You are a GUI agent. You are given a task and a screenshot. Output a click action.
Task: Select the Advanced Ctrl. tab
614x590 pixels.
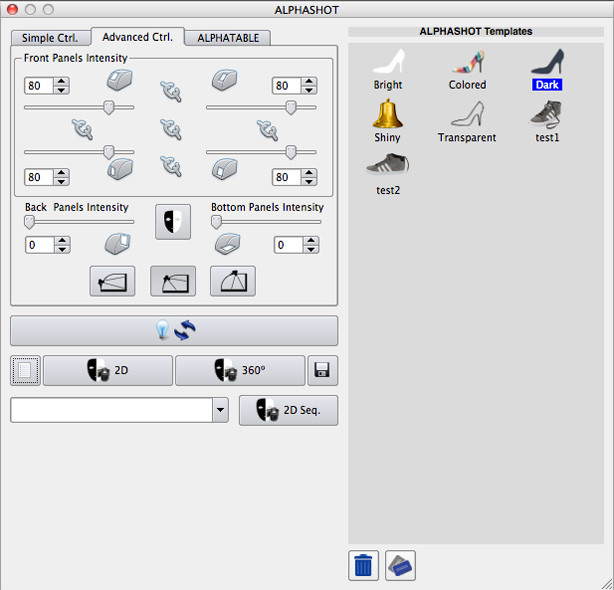(x=137, y=37)
